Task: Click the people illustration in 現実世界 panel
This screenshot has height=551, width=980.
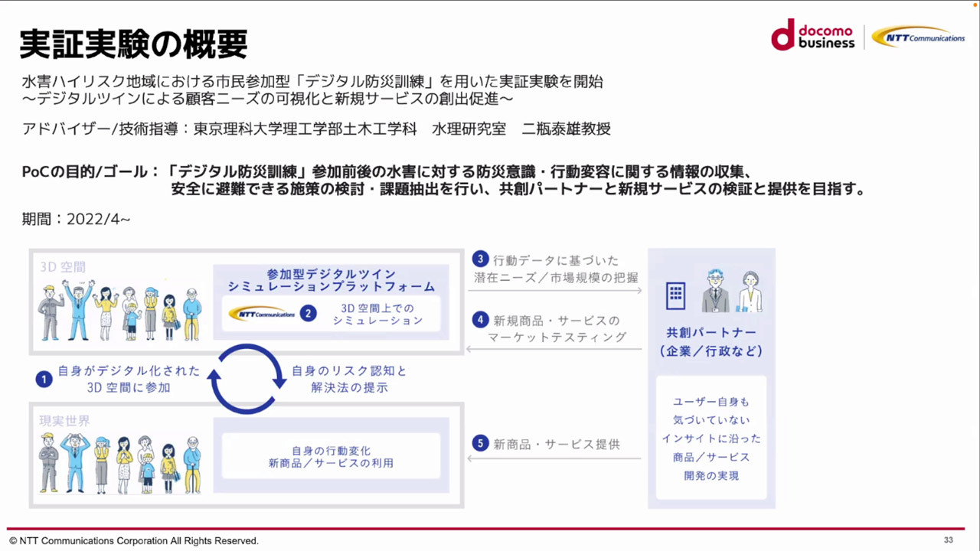Action: pos(120,462)
